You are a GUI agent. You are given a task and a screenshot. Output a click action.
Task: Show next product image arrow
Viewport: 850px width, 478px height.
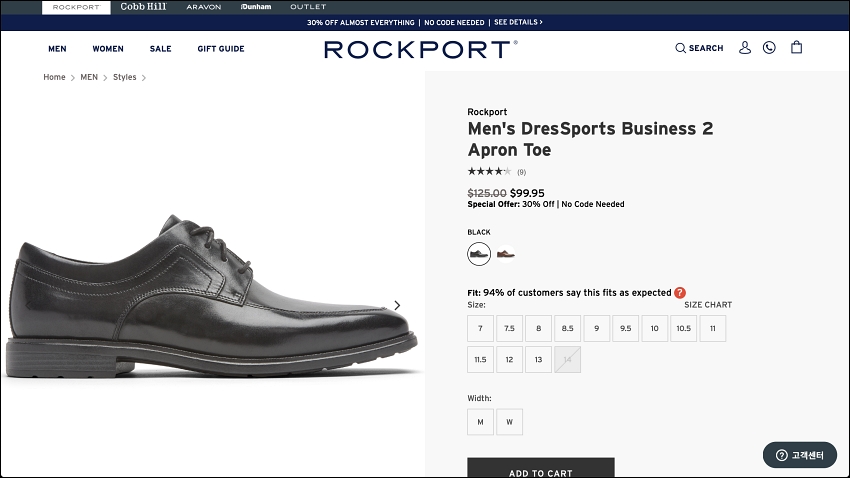(x=397, y=306)
